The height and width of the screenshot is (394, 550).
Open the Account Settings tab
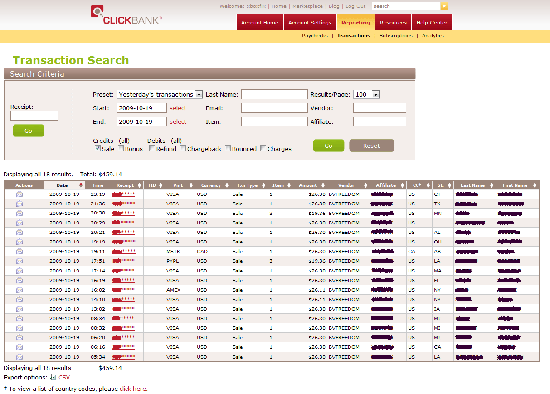310,22
